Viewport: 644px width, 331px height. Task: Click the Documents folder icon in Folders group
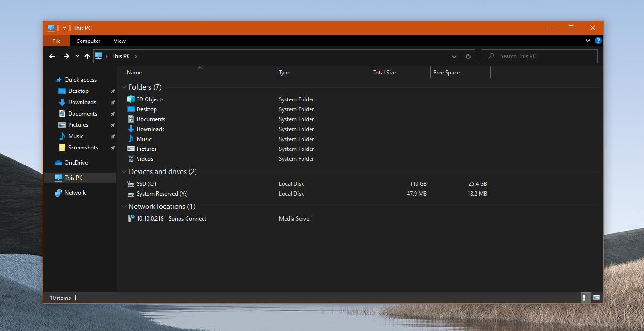[131, 119]
